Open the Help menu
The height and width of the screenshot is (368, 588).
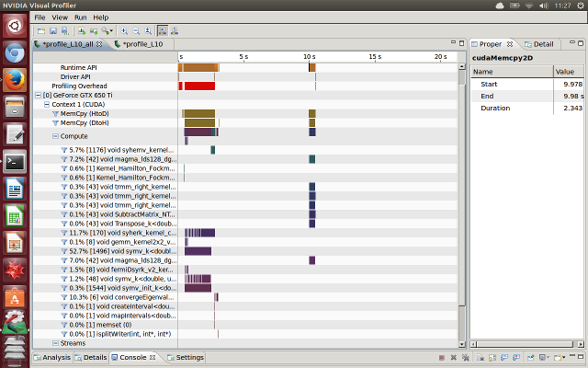pyautogui.click(x=100, y=17)
